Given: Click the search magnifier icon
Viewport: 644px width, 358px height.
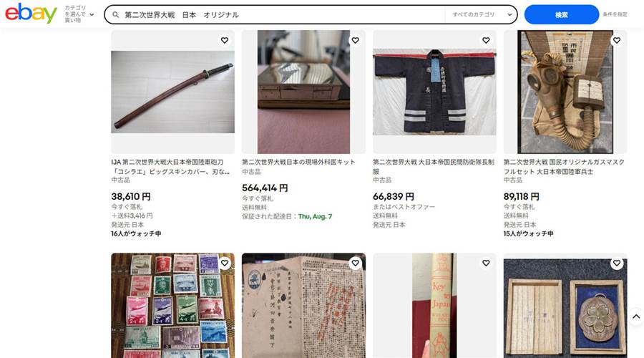Looking at the screenshot, I should [116, 15].
